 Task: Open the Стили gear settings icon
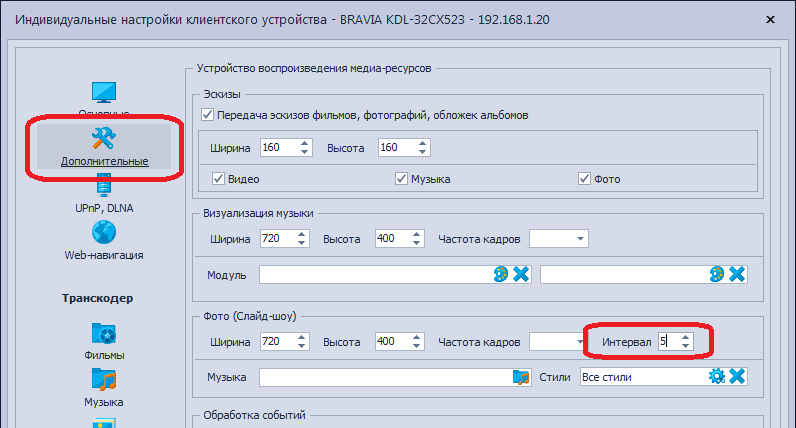click(716, 377)
